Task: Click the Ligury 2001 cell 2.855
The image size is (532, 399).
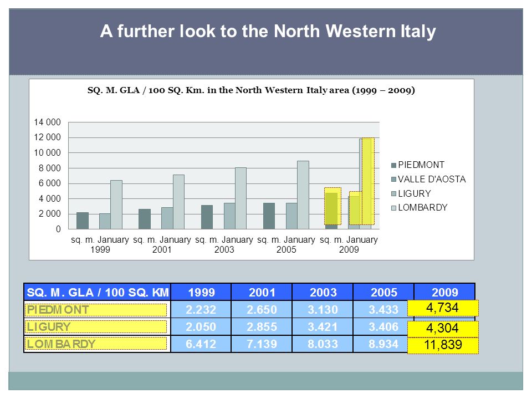Action: (262, 327)
